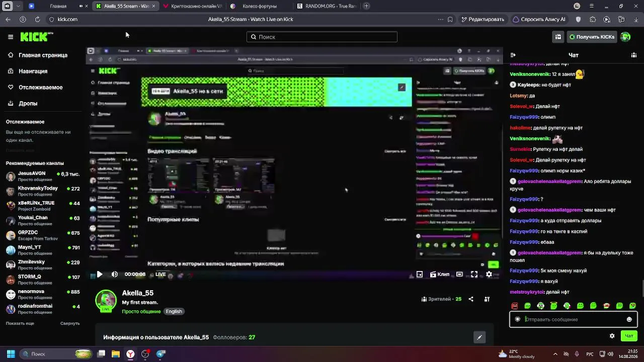
Task: Edit the Akella_55 user information
Action: tap(479, 337)
